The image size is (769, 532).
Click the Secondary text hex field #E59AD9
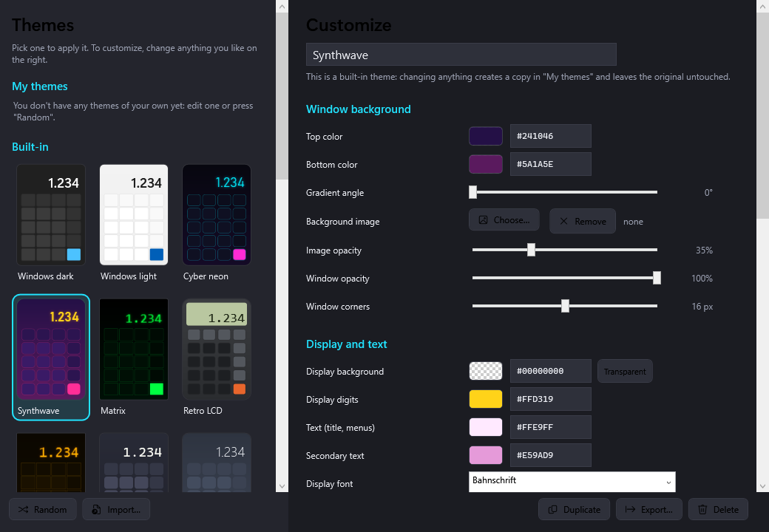click(x=551, y=455)
